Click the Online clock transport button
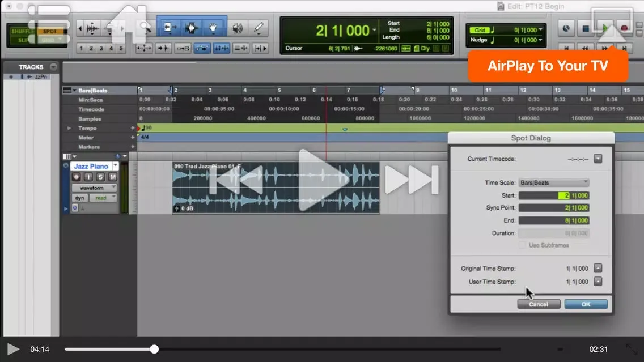This screenshot has height=362, width=644. 566,28
